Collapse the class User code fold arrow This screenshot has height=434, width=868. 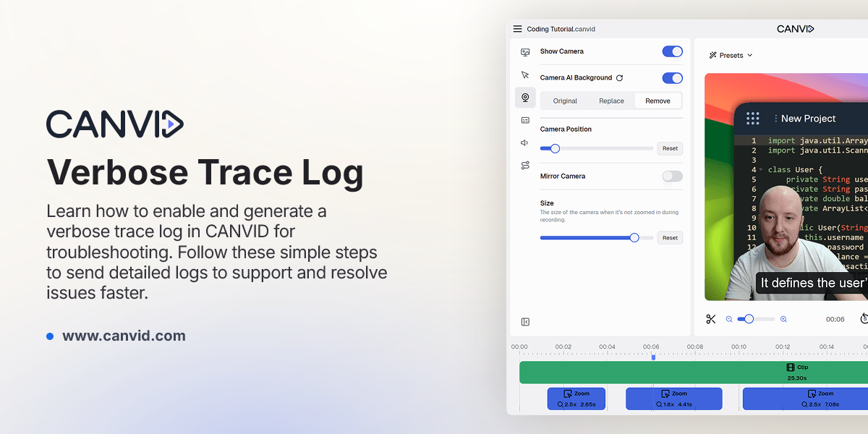(x=761, y=169)
